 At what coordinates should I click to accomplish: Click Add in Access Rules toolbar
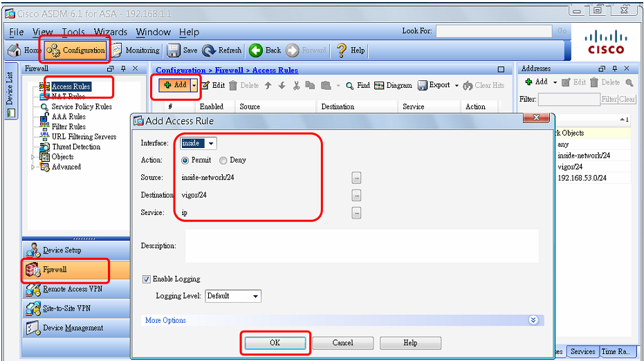[x=175, y=85]
